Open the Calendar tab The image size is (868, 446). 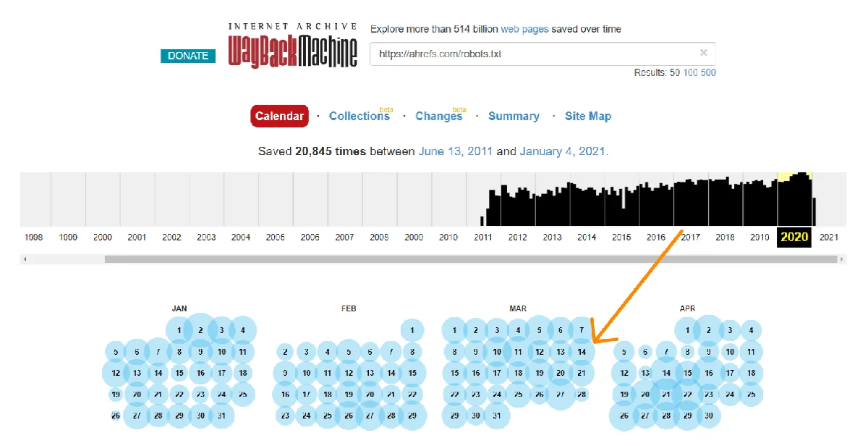click(x=279, y=116)
